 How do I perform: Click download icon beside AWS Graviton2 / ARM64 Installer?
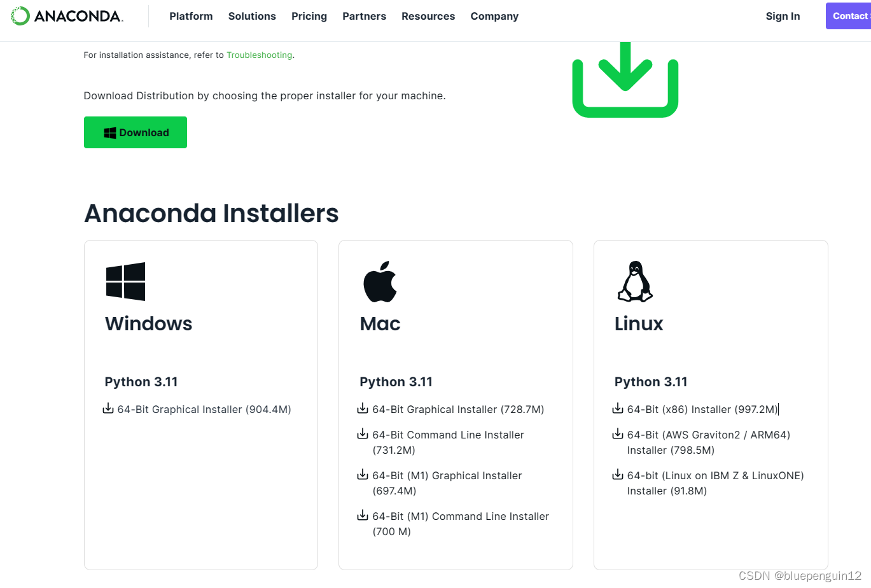(x=618, y=434)
